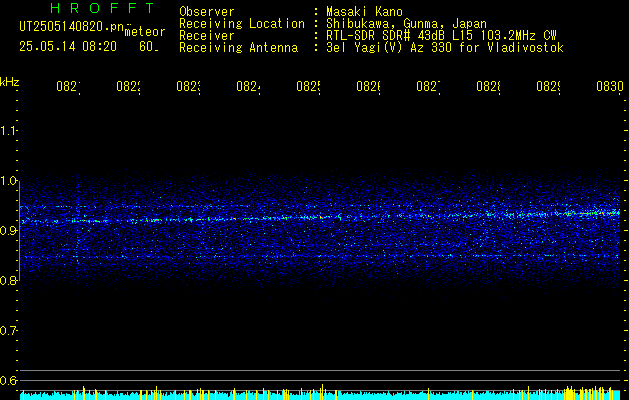629x400 pixels.
Task: Click the 1.0 kHz frequency axis label
Action: [8, 180]
